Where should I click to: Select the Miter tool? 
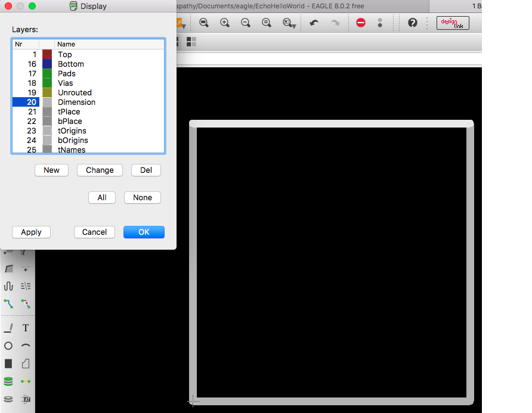pos(8,269)
